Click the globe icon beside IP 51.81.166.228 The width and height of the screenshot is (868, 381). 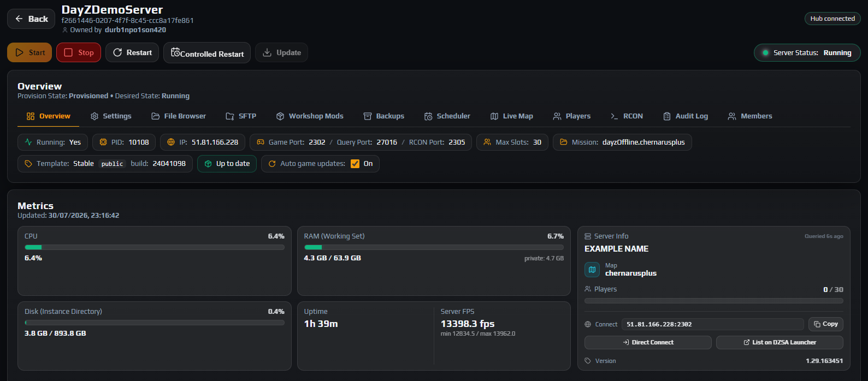[171, 142]
